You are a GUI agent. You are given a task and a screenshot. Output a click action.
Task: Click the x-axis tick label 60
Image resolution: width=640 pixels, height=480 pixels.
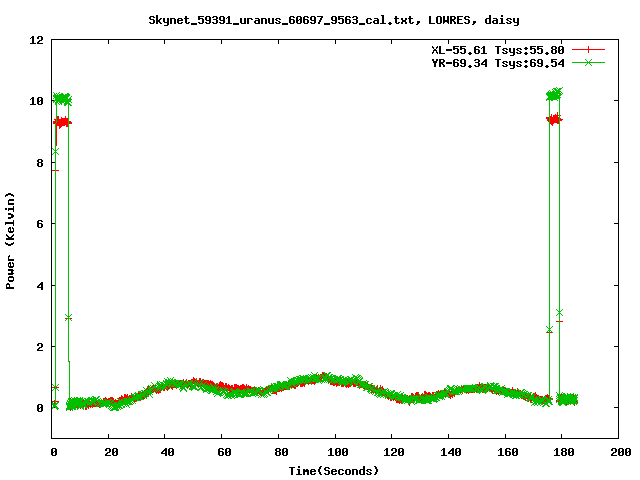(224, 452)
